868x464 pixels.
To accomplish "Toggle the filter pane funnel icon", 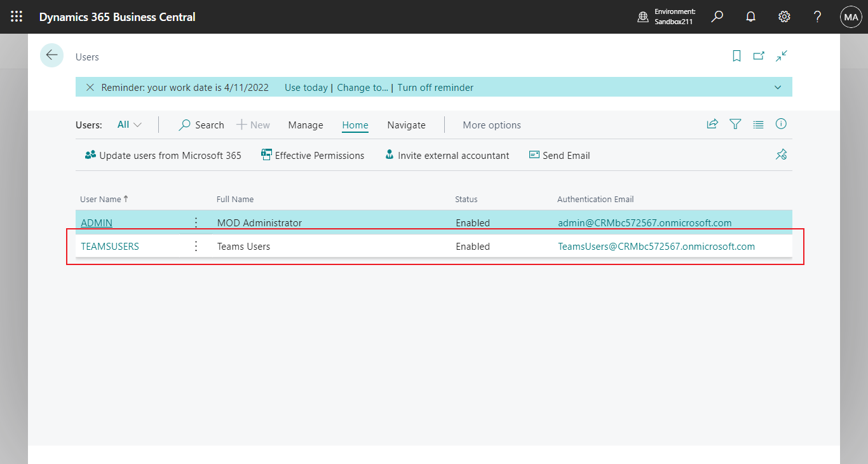I will (735, 125).
